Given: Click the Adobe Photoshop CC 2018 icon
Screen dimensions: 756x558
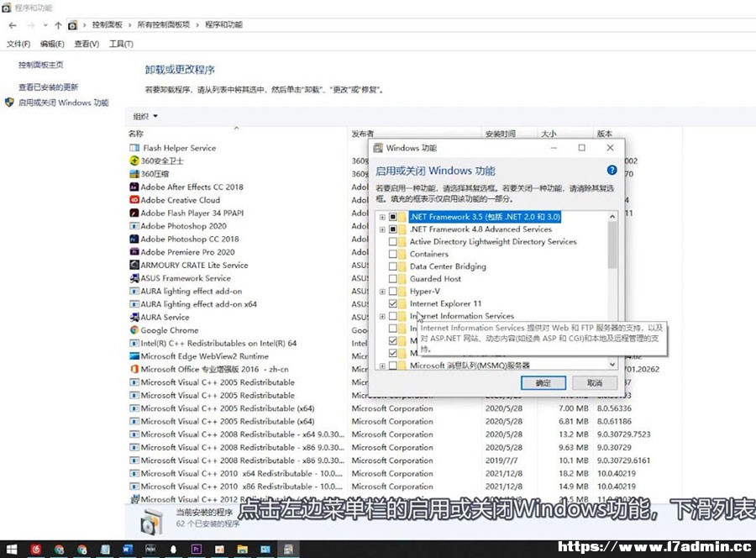Looking at the screenshot, I should coord(134,239).
